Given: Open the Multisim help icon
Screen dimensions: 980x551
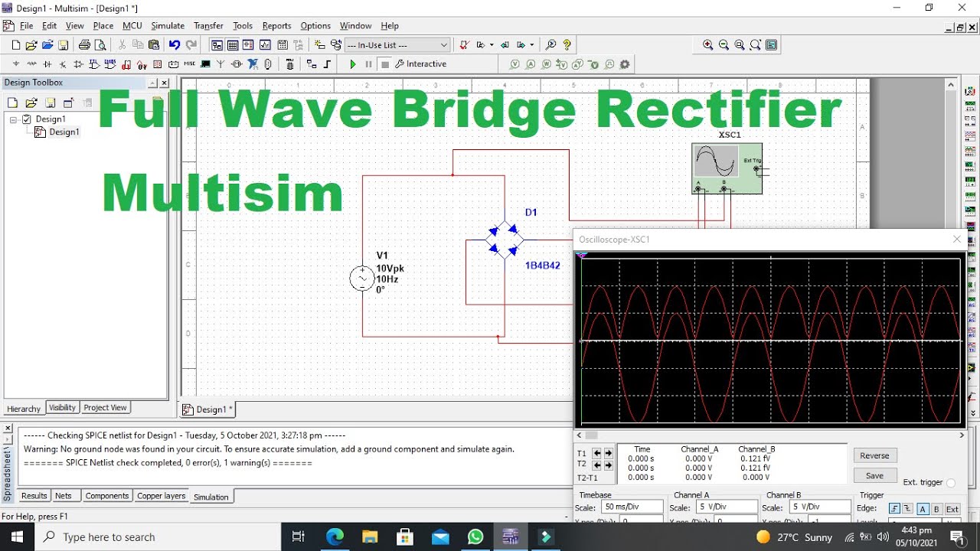Looking at the screenshot, I should [567, 45].
